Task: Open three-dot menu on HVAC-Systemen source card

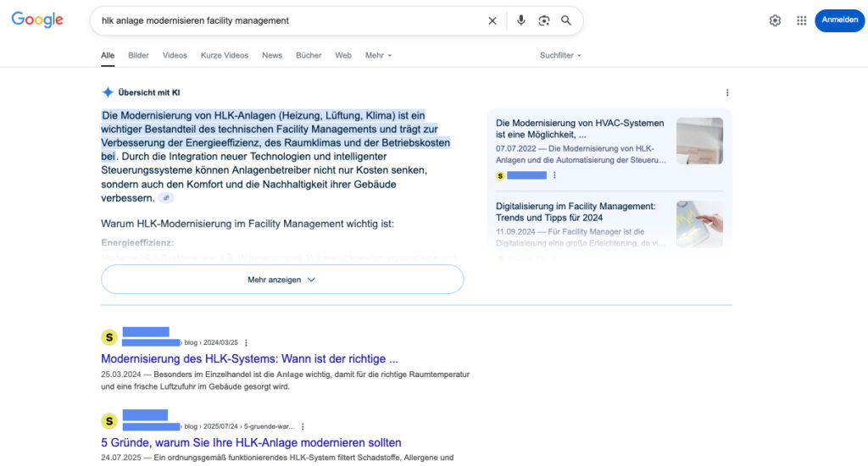Action: point(554,175)
